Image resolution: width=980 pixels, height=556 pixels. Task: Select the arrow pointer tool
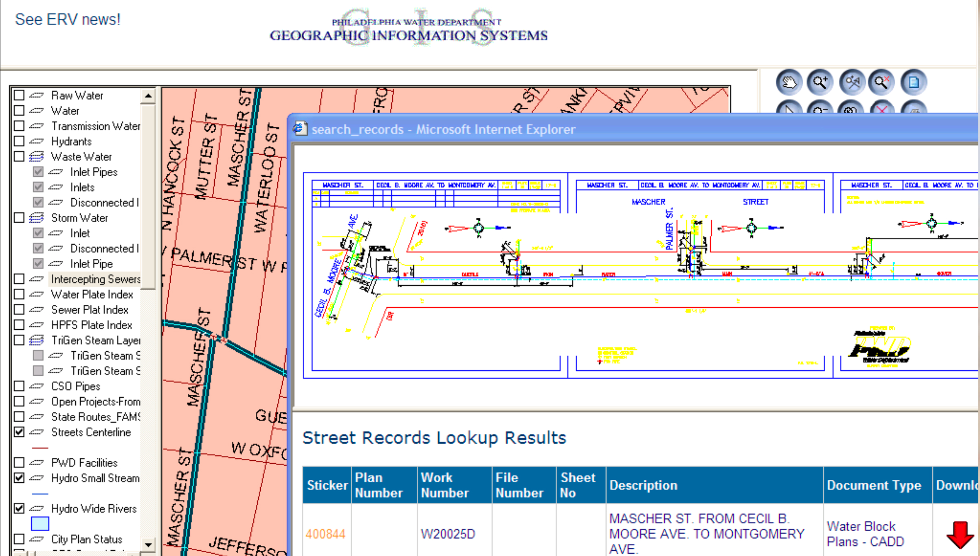point(789,110)
